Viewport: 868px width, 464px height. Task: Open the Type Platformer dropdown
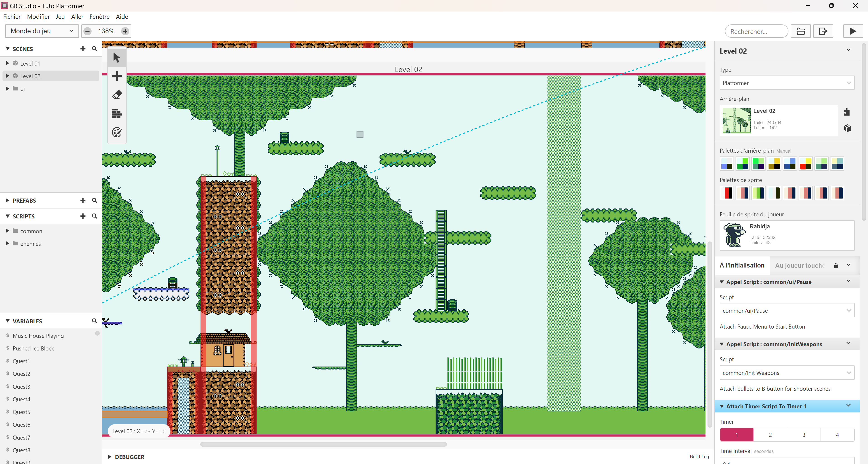pyautogui.click(x=786, y=83)
